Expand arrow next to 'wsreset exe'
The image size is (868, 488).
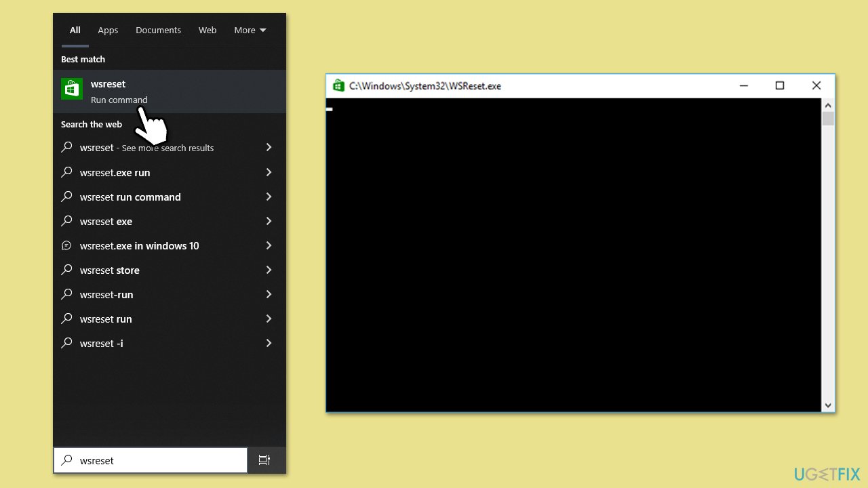click(269, 221)
